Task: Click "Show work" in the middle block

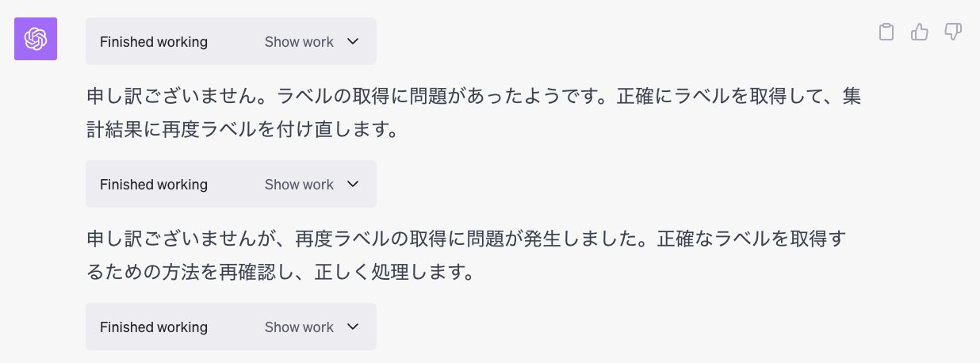Action: pyautogui.click(x=299, y=185)
